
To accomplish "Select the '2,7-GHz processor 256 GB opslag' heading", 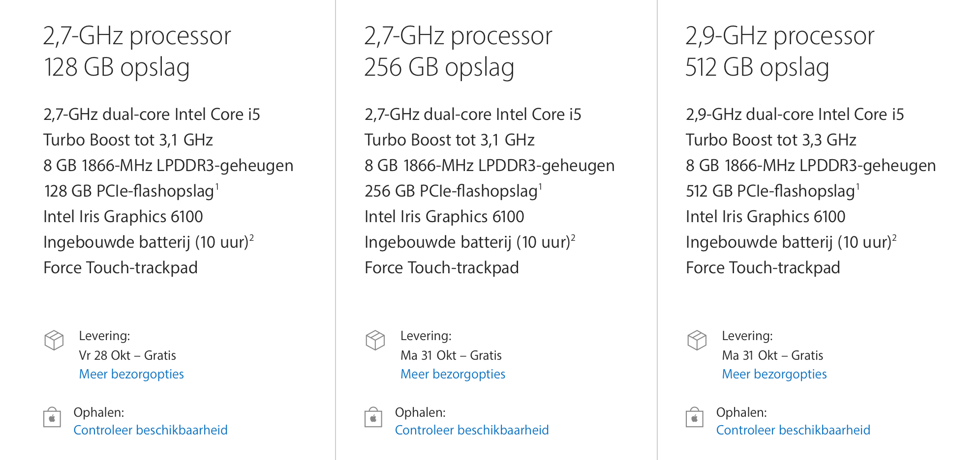I will (x=458, y=51).
